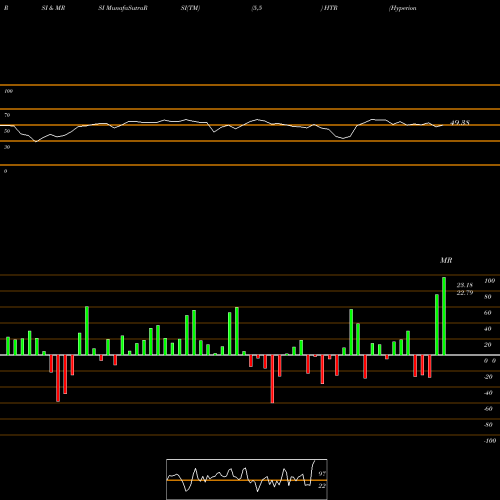Click the 22 label in the mini chart
The image size is (500, 500).
[322, 486]
